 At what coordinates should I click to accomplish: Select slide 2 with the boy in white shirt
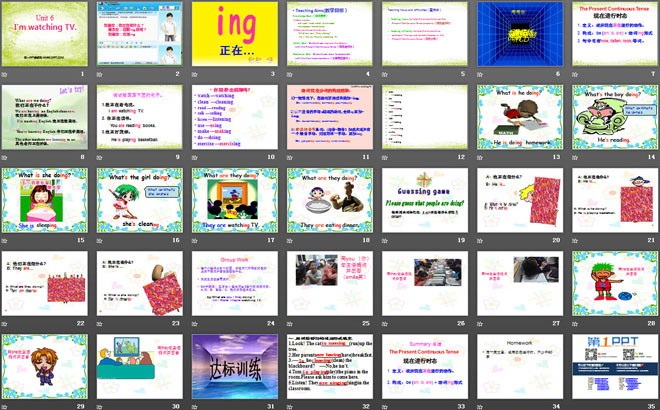click(x=140, y=34)
